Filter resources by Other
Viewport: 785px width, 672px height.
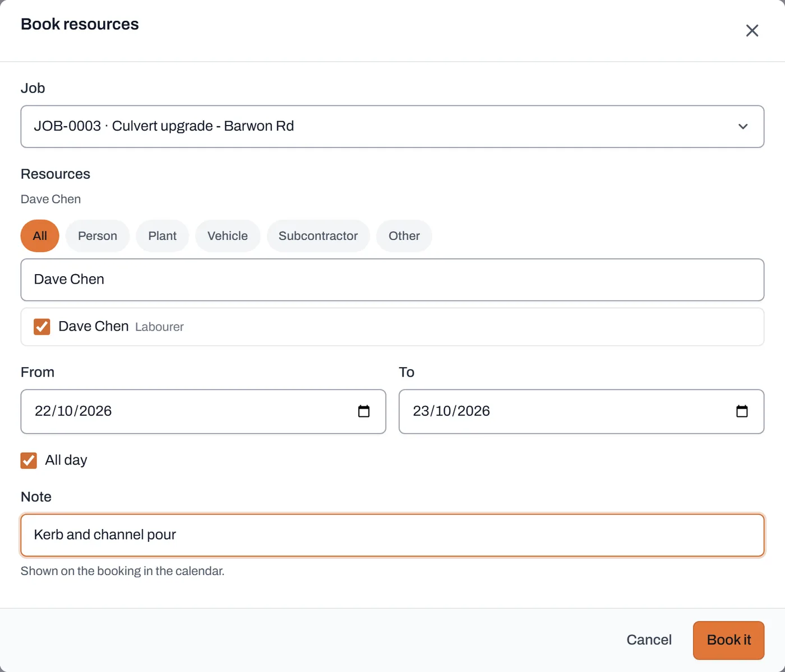pyautogui.click(x=404, y=236)
